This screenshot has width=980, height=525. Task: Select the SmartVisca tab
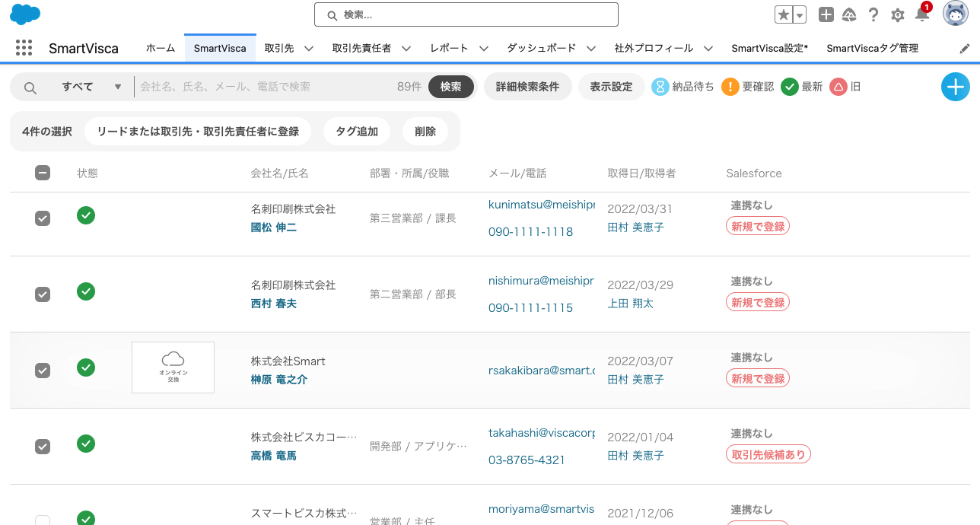pyautogui.click(x=220, y=48)
